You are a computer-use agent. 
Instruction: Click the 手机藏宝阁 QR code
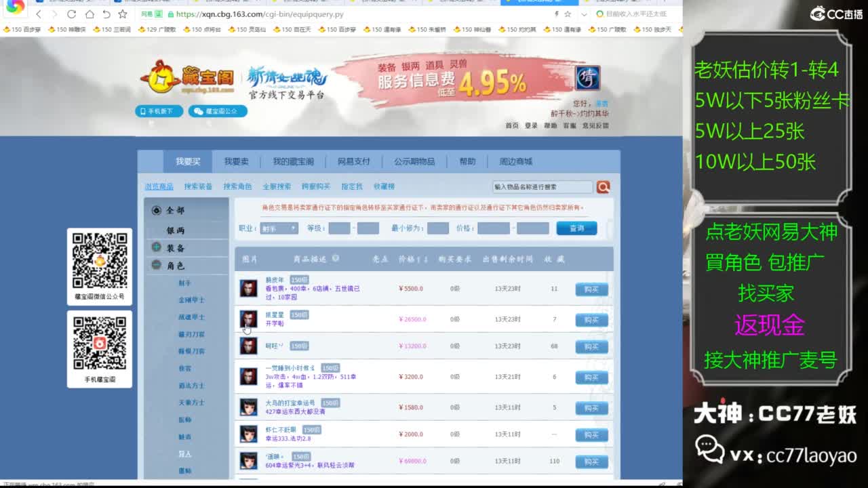[100, 343]
